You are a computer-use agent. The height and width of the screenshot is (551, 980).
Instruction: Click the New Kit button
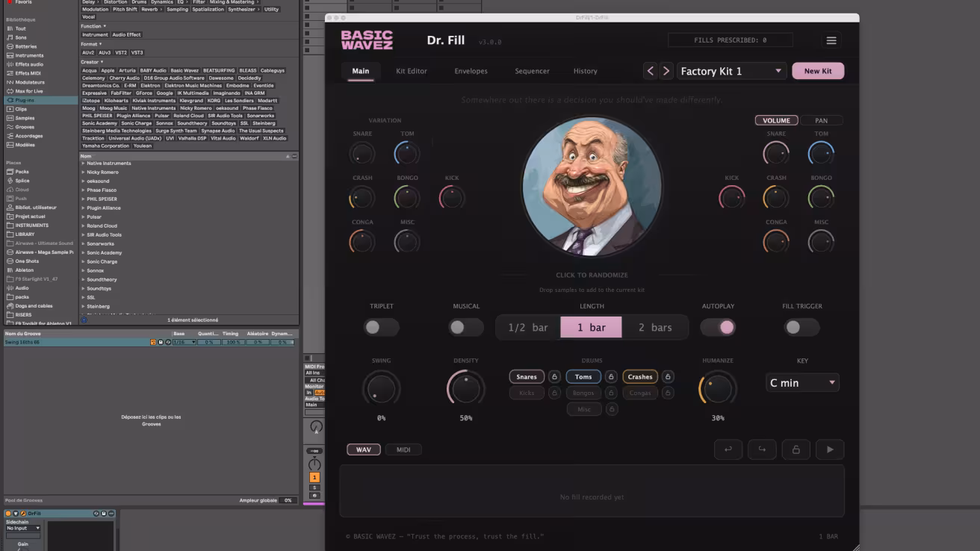pos(818,71)
